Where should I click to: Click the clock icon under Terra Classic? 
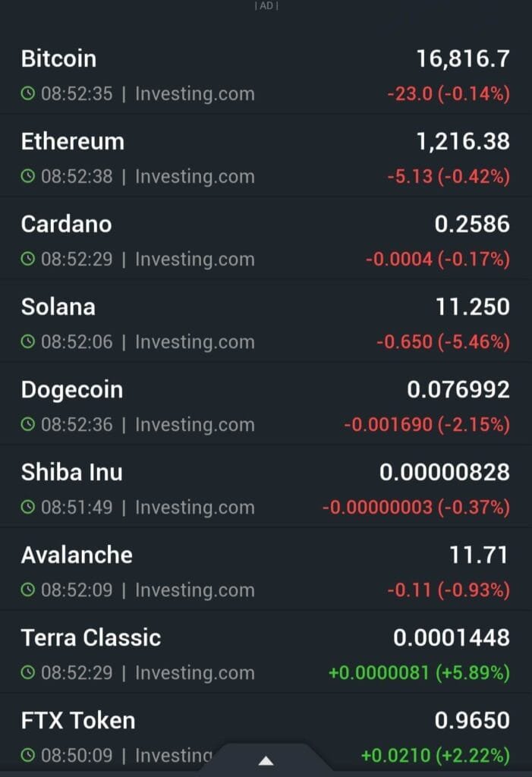(28, 673)
